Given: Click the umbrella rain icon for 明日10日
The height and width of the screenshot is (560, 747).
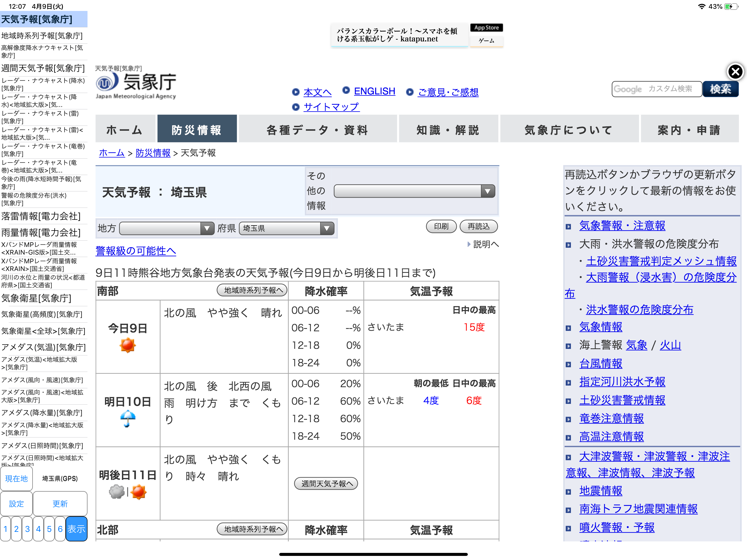Looking at the screenshot, I should click(x=128, y=418).
